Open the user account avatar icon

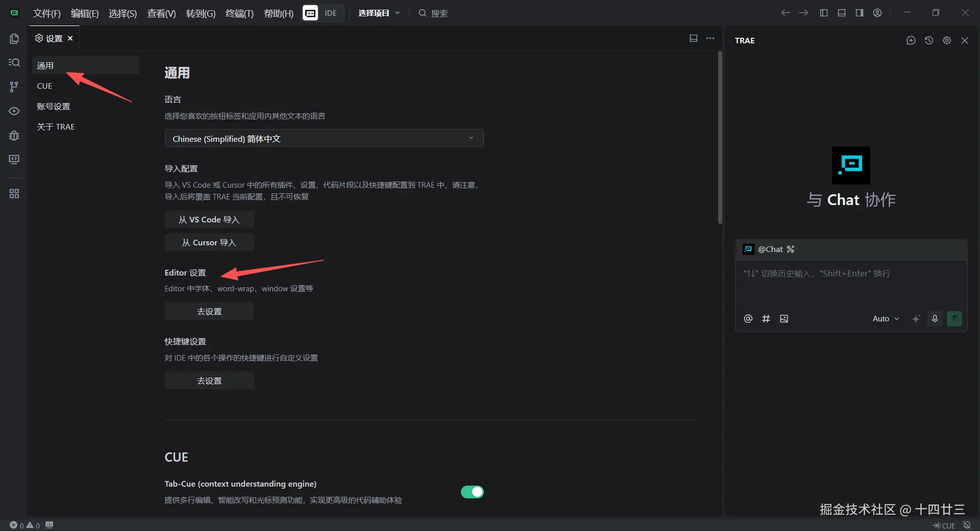[877, 13]
